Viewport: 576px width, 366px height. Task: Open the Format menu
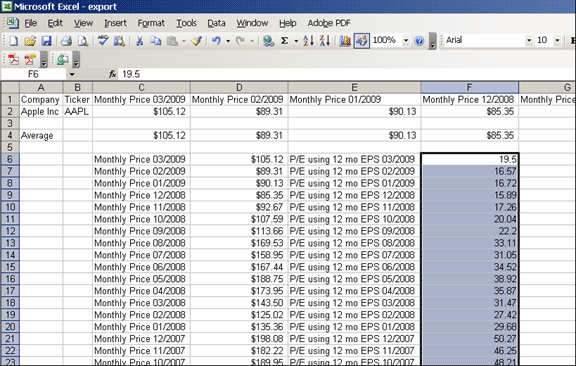pyautogui.click(x=151, y=23)
